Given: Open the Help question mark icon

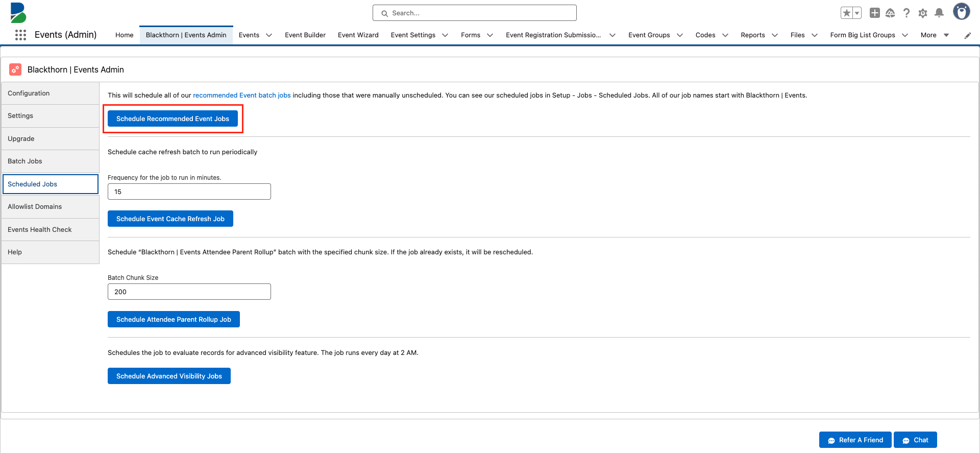Looking at the screenshot, I should [x=906, y=13].
